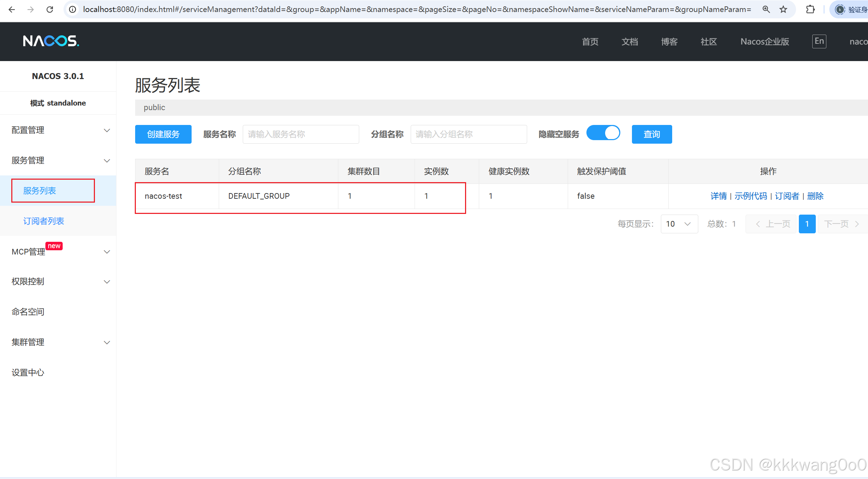Click the NACOS logo
Image resolution: width=868 pixels, height=479 pixels.
51,41
